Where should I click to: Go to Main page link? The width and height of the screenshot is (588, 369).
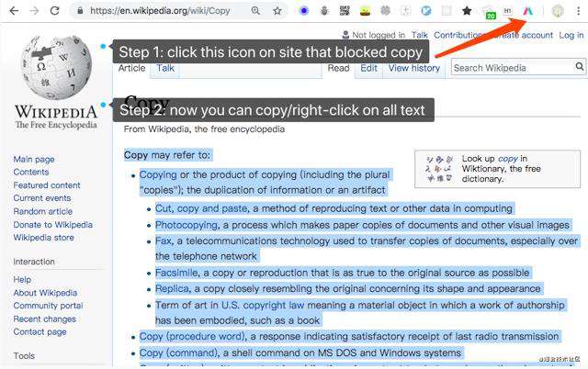pos(34,159)
